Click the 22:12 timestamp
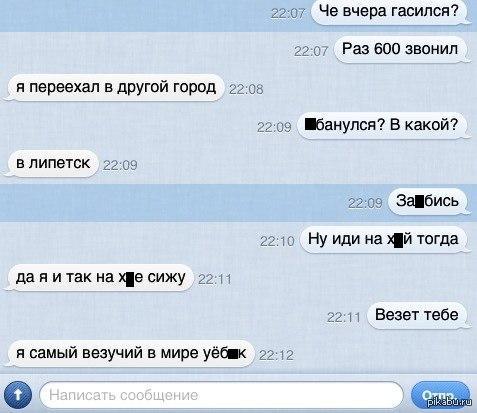The image size is (477, 413). point(276,355)
